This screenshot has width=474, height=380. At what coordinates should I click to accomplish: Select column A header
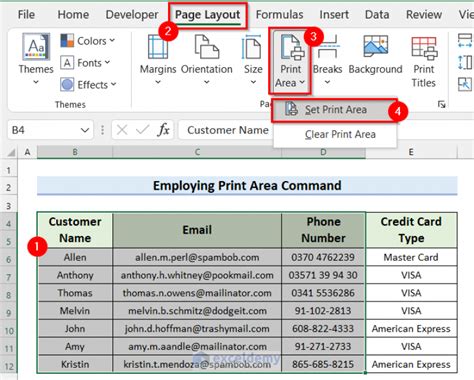pyautogui.click(x=27, y=152)
